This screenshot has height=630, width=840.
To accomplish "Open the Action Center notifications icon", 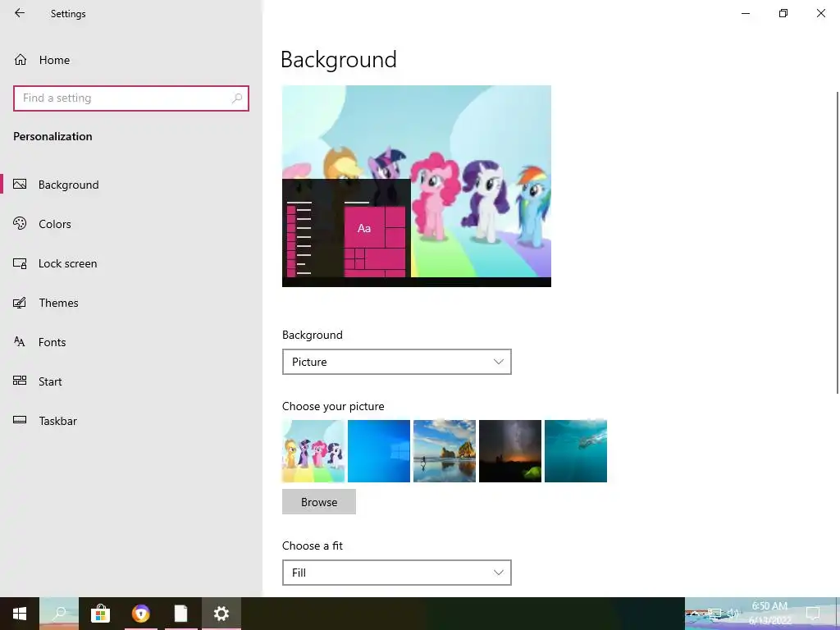I will coord(813,614).
